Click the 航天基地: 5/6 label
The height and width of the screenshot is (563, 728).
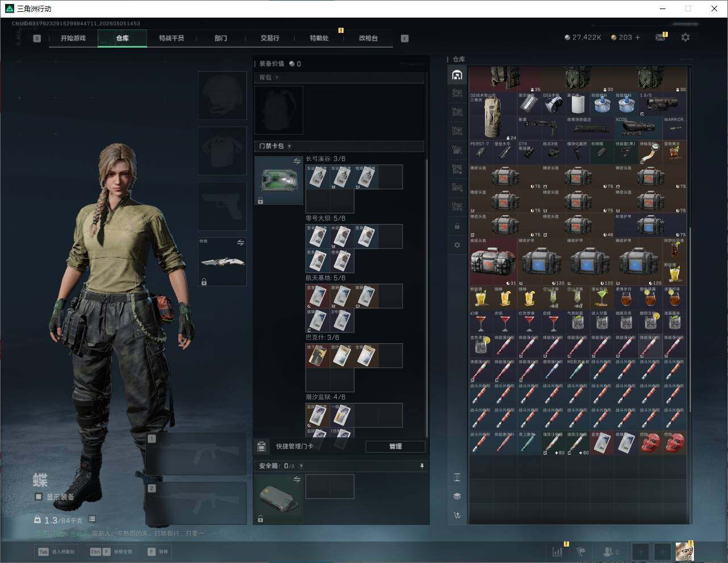tap(325, 278)
